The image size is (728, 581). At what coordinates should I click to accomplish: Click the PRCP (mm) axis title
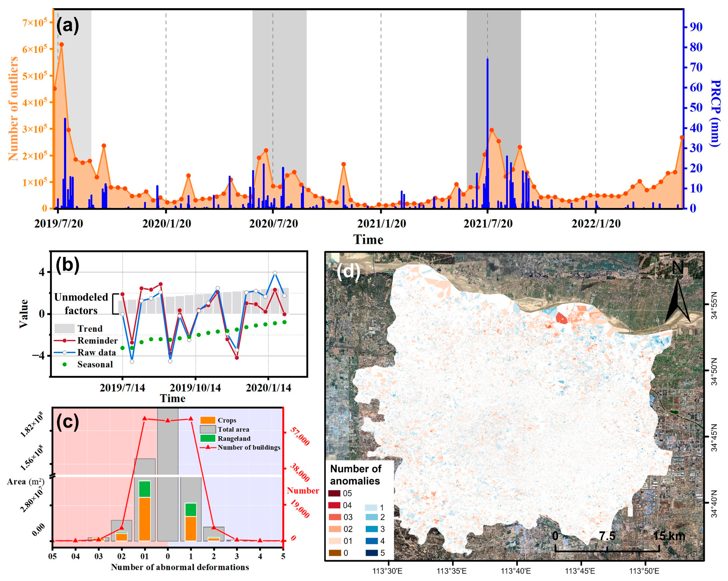[x=715, y=113]
